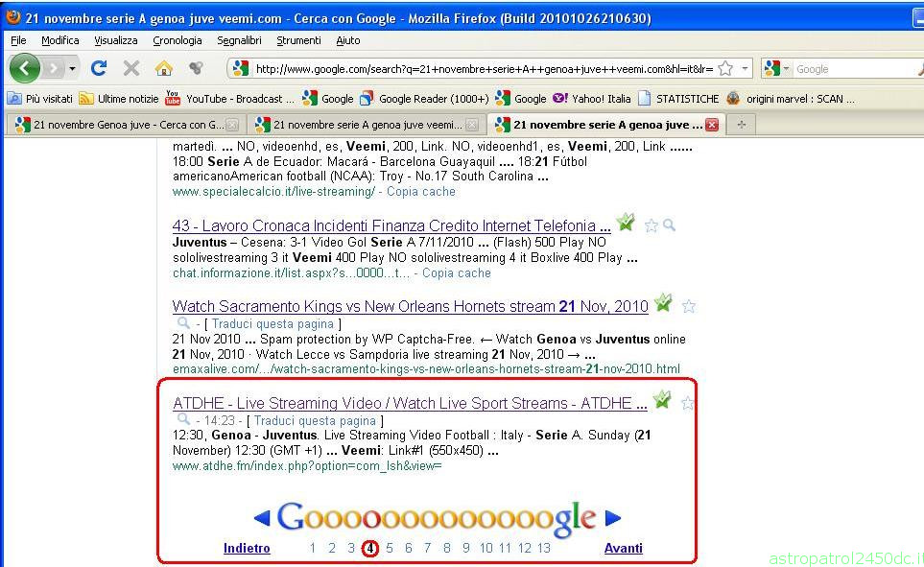
Task: Close the active tab with the red X
Action: [x=712, y=125]
